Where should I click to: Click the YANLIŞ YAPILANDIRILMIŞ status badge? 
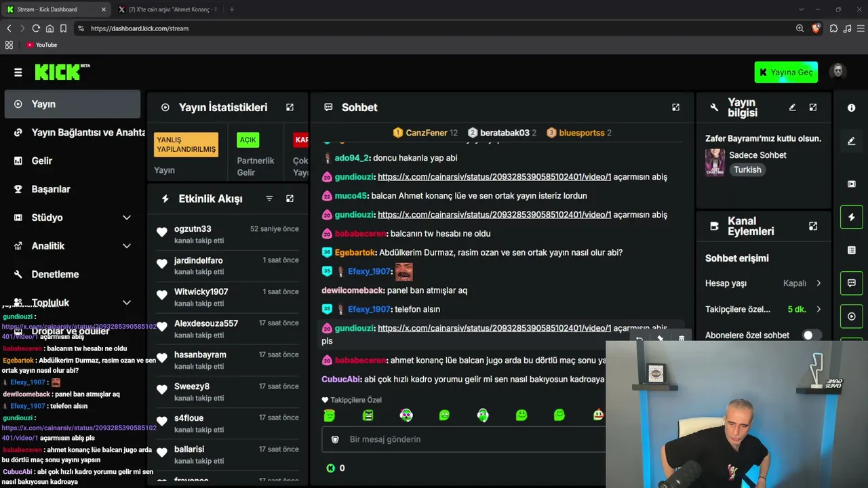[186, 144]
